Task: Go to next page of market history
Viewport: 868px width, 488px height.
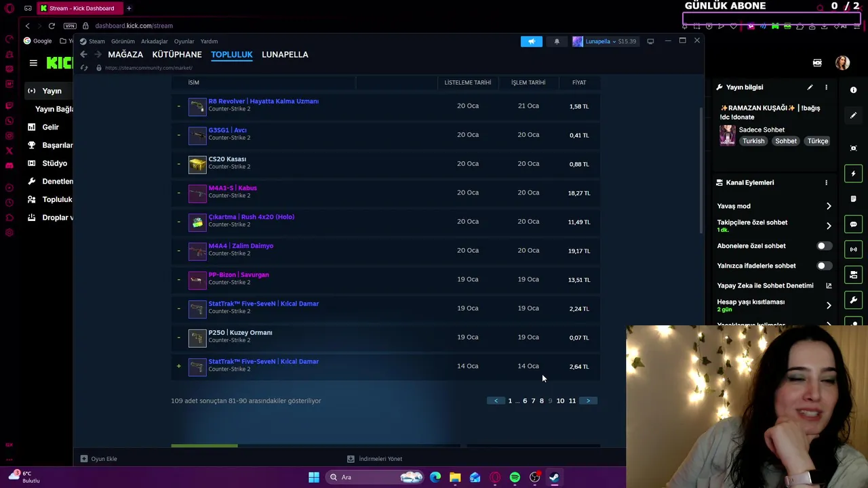Action: [x=588, y=401]
